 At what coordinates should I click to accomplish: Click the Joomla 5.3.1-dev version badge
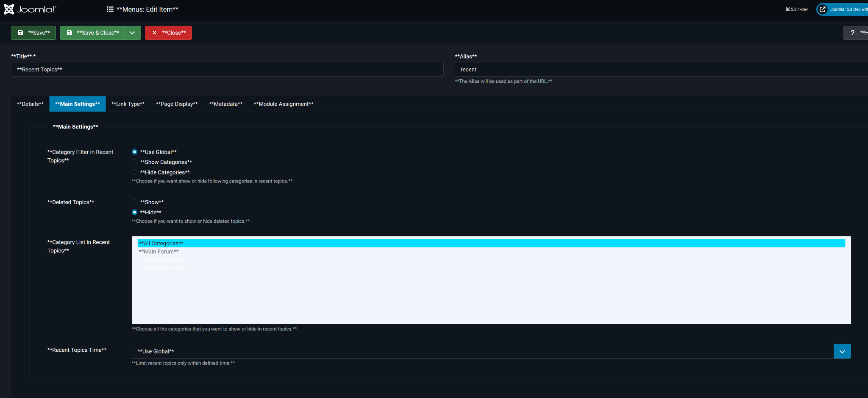797,9
